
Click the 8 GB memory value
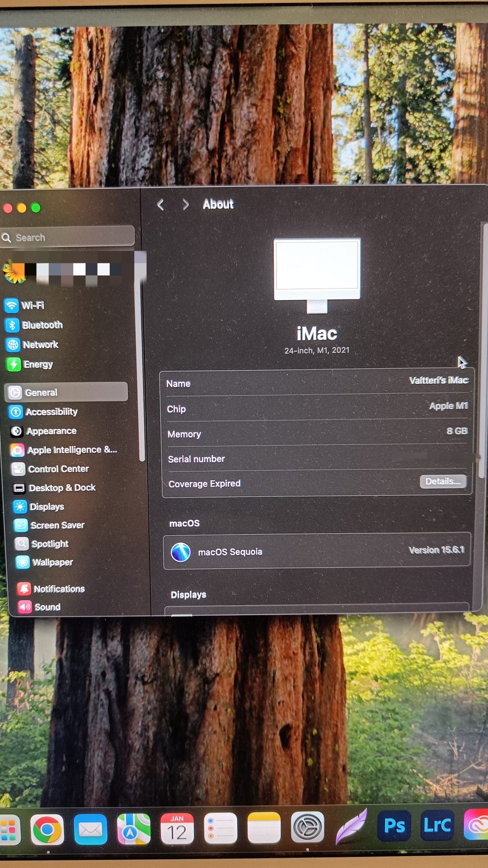[457, 430]
